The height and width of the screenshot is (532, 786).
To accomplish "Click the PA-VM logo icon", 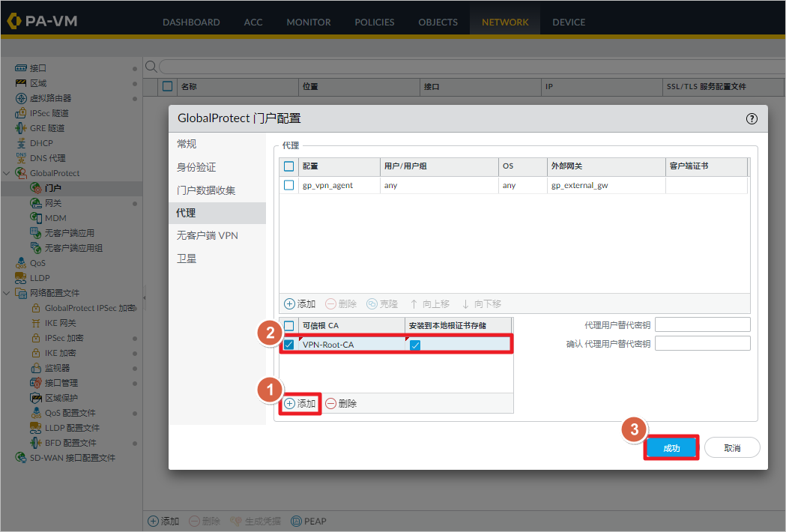I will 14,21.
